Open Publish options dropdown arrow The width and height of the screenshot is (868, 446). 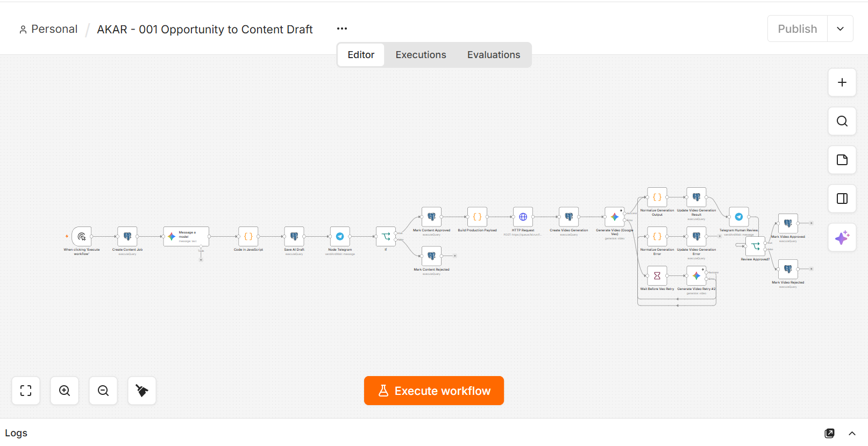pyautogui.click(x=841, y=29)
